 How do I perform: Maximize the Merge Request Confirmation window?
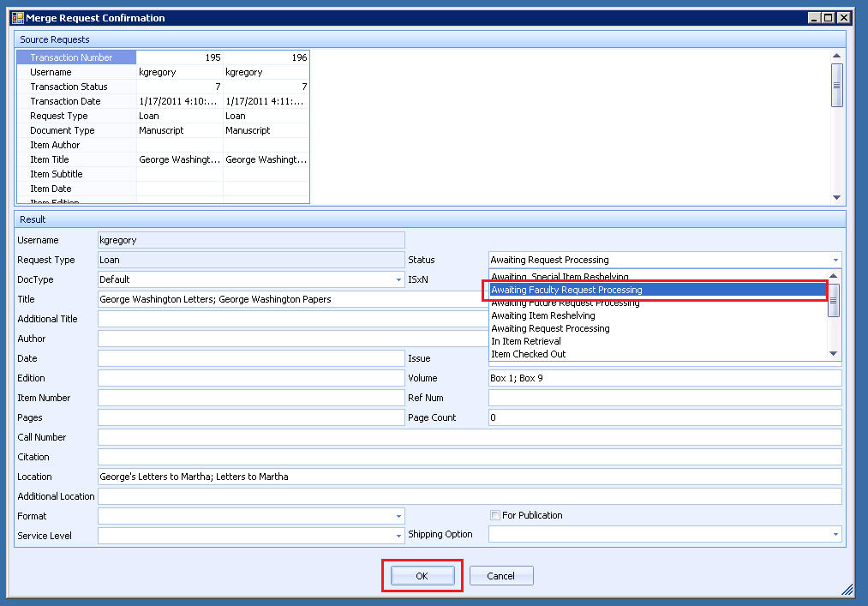pos(828,17)
